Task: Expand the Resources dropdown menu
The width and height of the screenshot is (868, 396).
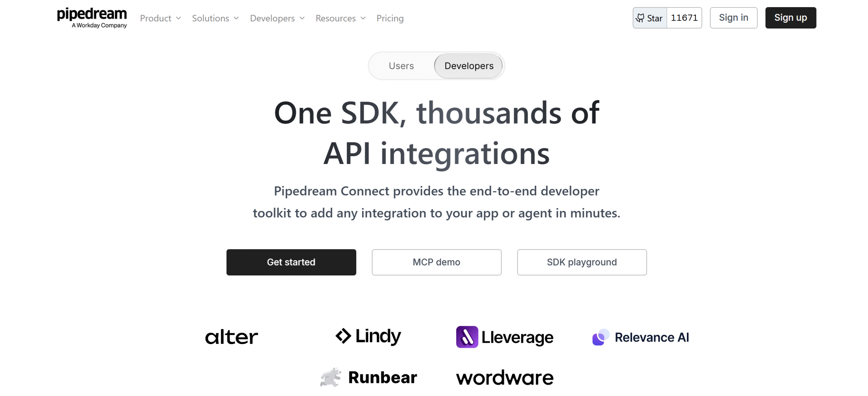Action: tap(340, 18)
